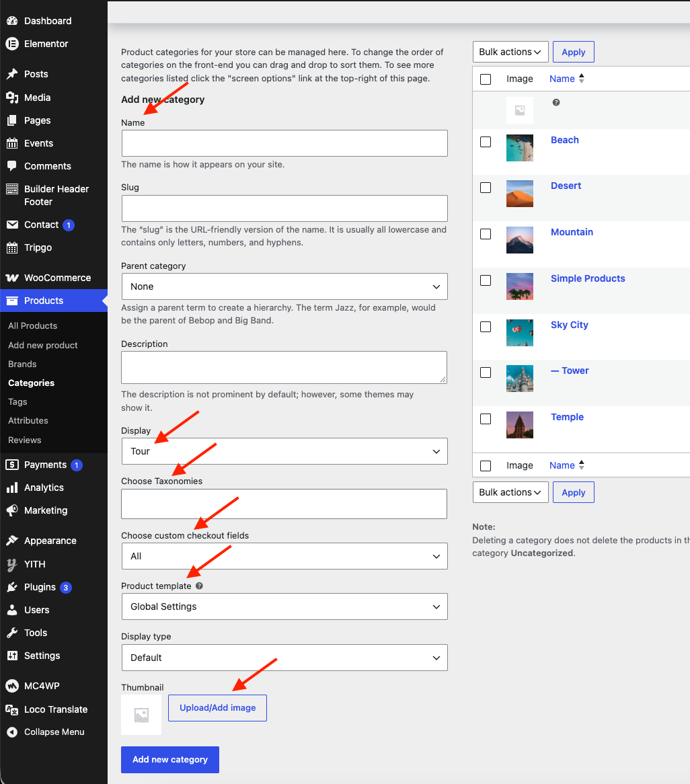This screenshot has height=784, width=690.
Task: Click the Choose Taxonomies field
Action: coord(284,504)
